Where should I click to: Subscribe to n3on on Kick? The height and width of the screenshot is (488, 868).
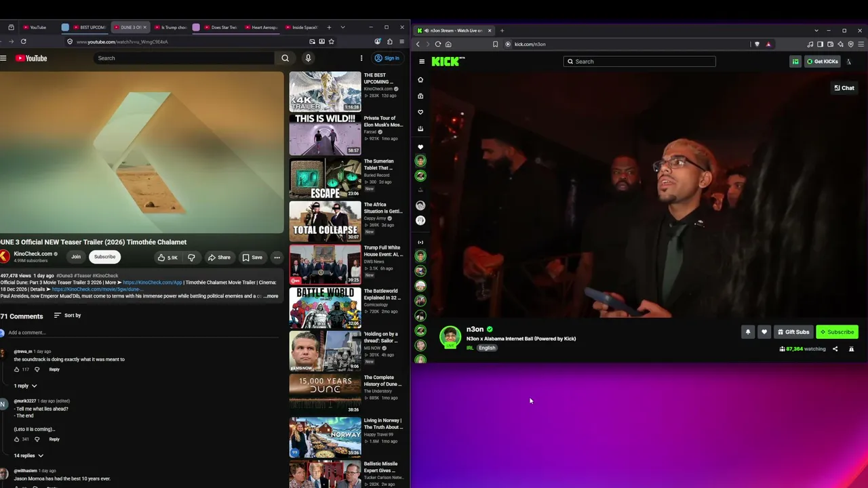pyautogui.click(x=837, y=332)
